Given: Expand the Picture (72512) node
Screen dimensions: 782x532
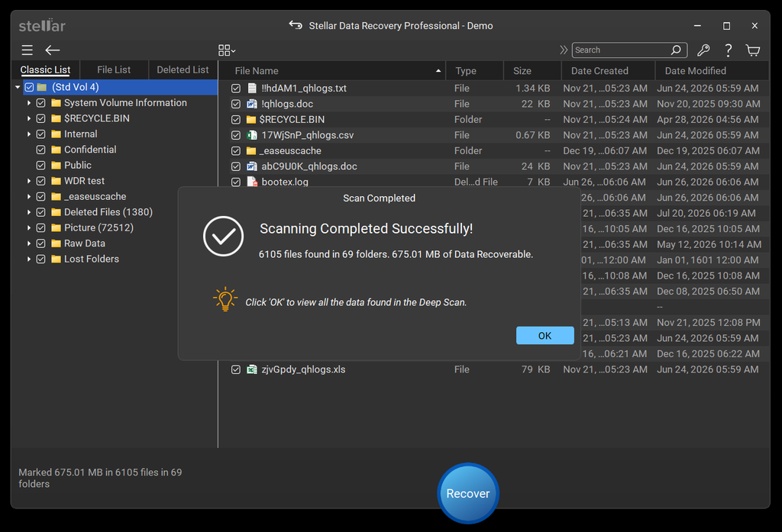Looking at the screenshot, I should coord(29,228).
